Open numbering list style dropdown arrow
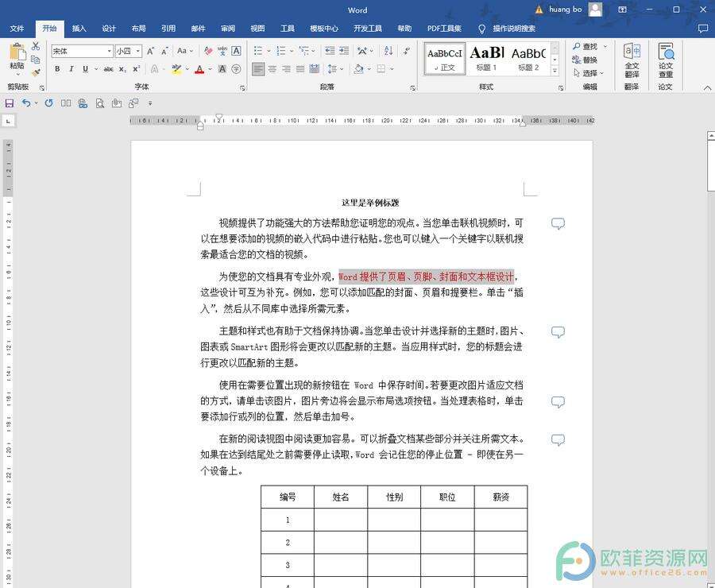The height and width of the screenshot is (588, 715). (292, 51)
